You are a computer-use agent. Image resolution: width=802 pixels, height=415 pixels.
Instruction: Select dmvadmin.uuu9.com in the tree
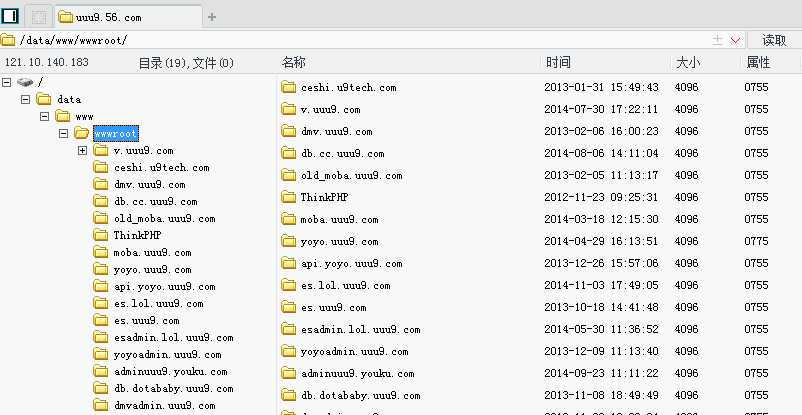pos(164,406)
